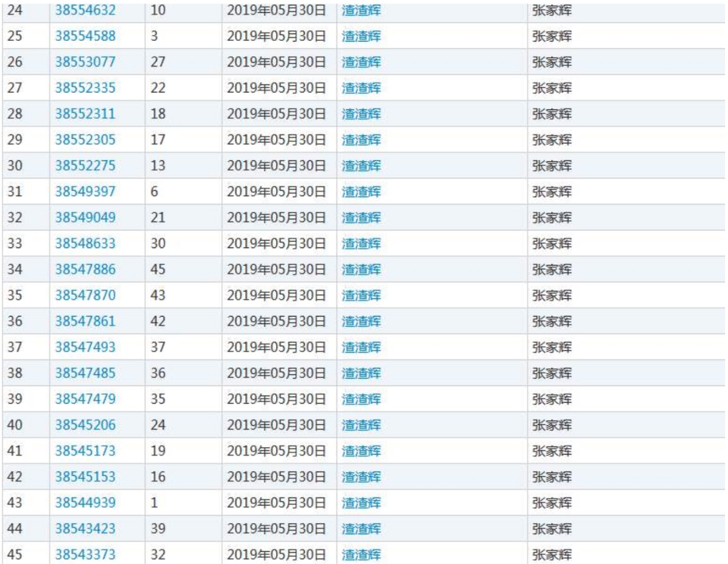This screenshot has height=564, width=728.
Task: Open the 渣渣辉 trademark link in row 29
Action: point(361,140)
